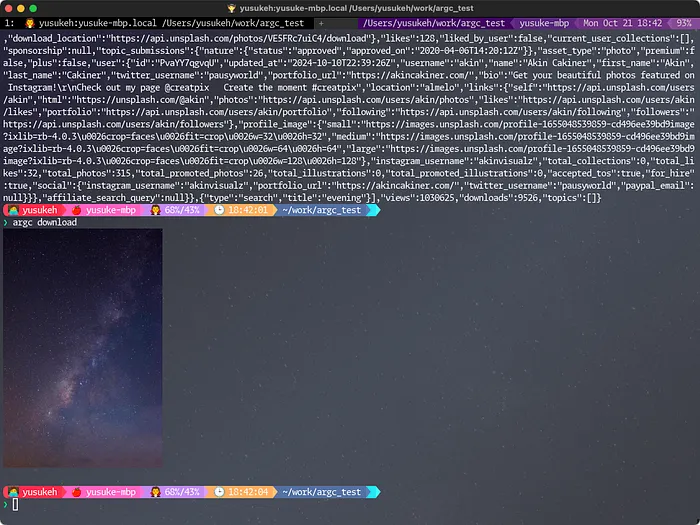
Task: Click the cursor at the bottom prompt
Action: (x=15, y=504)
